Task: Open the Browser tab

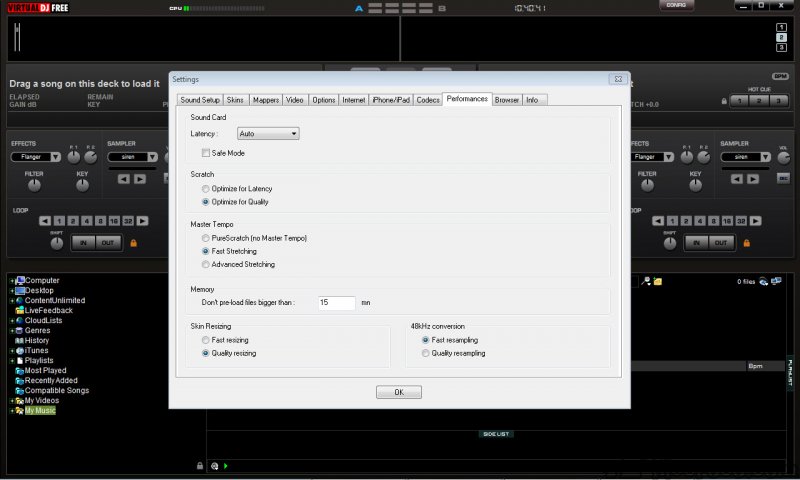Action: (507, 100)
